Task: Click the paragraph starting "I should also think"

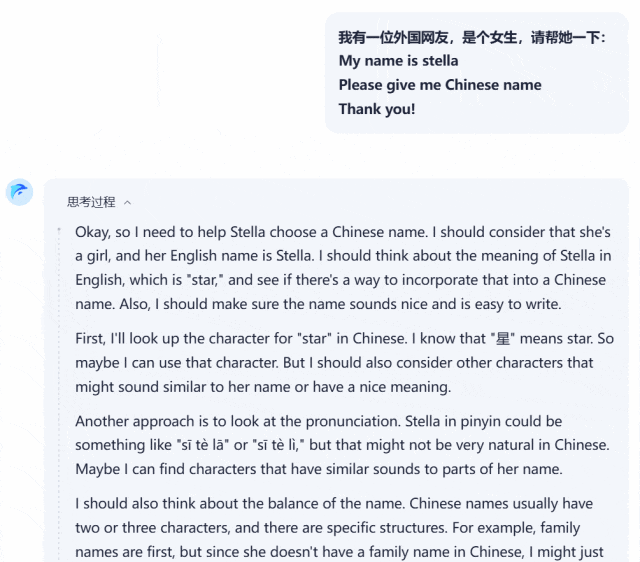Action: click(x=339, y=528)
